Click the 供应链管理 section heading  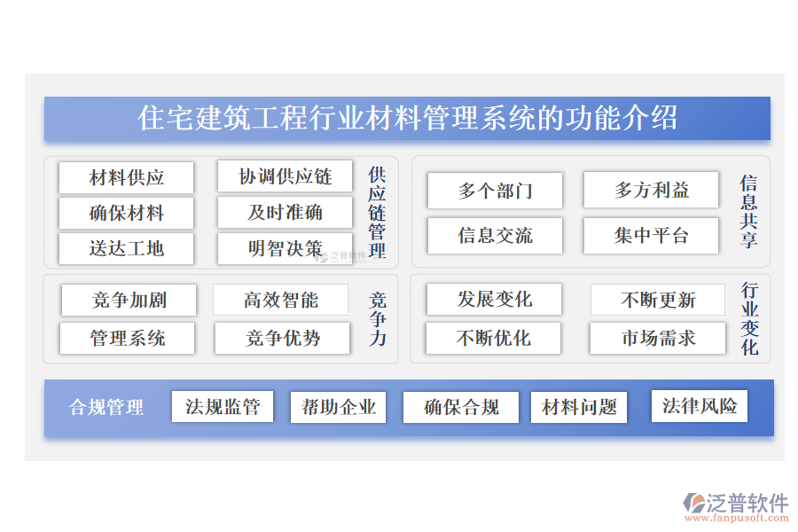374,211
